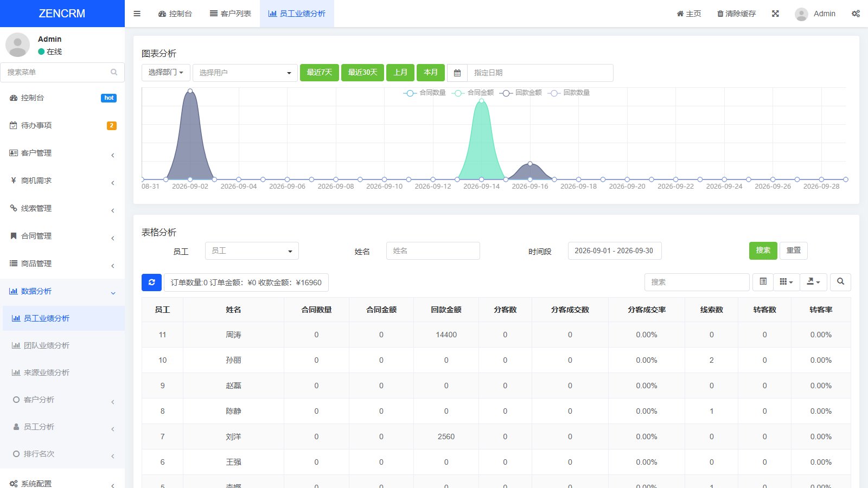Viewport: 868px width, 488px height.
Task: Click the ZENCRM logo
Action: coord(62,14)
